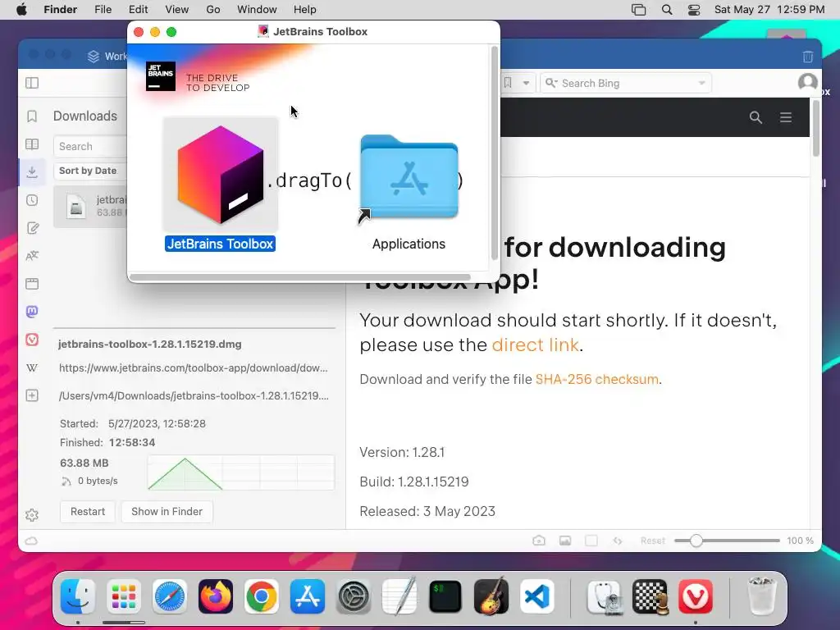
Task: Open the File menu
Action: click(103, 10)
